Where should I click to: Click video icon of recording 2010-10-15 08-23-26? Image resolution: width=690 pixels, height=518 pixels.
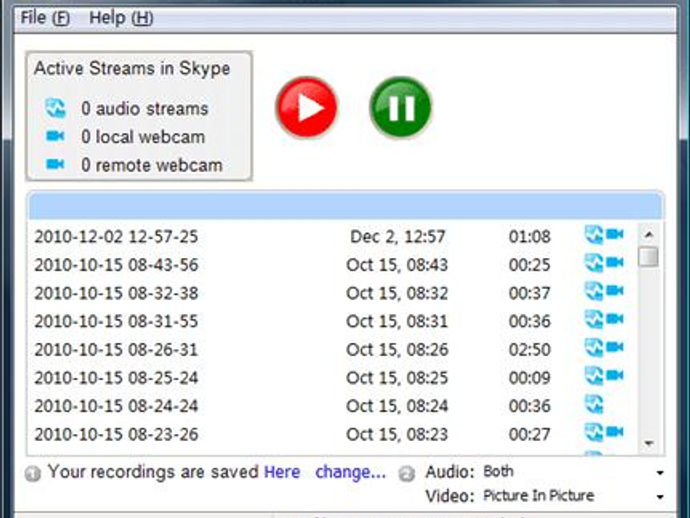click(615, 432)
